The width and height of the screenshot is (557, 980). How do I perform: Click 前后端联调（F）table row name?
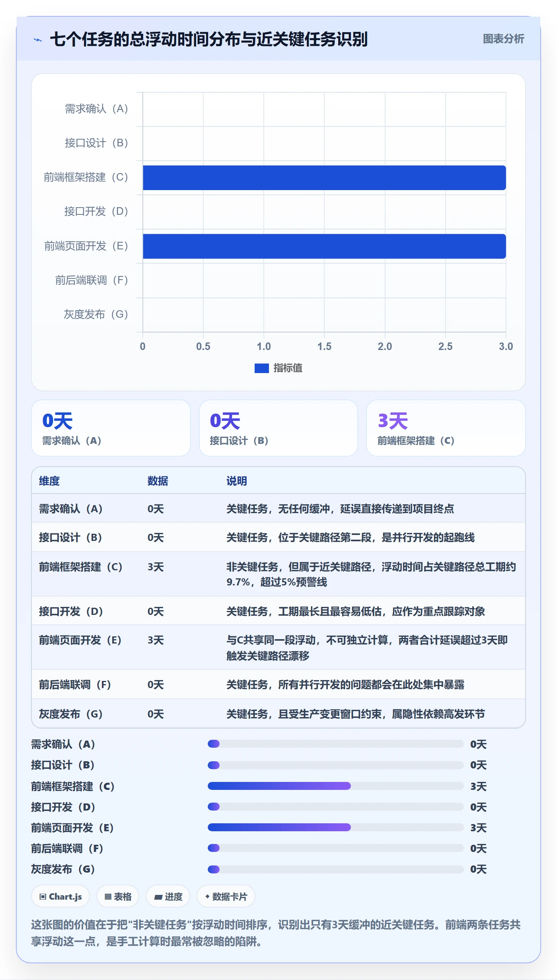pyautogui.click(x=75, y=684)
